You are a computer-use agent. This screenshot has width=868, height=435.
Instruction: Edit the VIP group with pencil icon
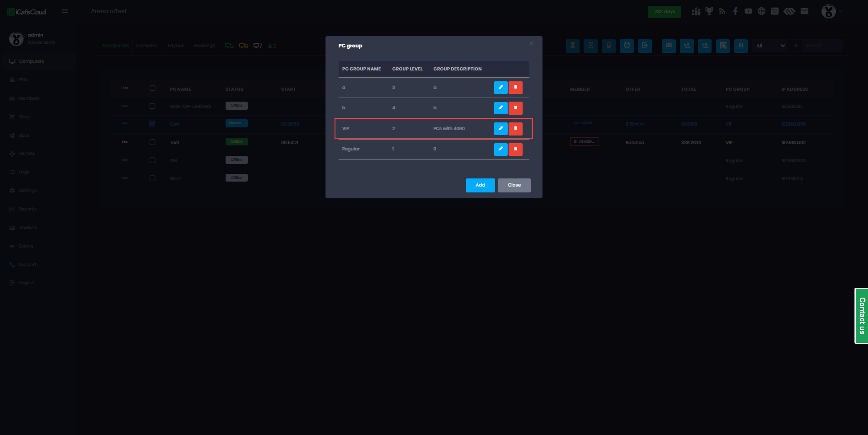point(500,129)
